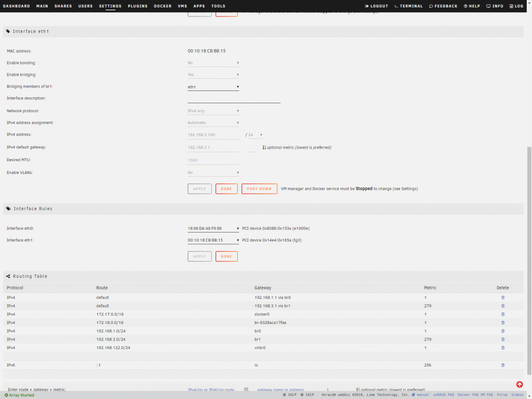Delete the default route via br0
This screenshot has height=399, width=532.
click(x=503, y=297)
